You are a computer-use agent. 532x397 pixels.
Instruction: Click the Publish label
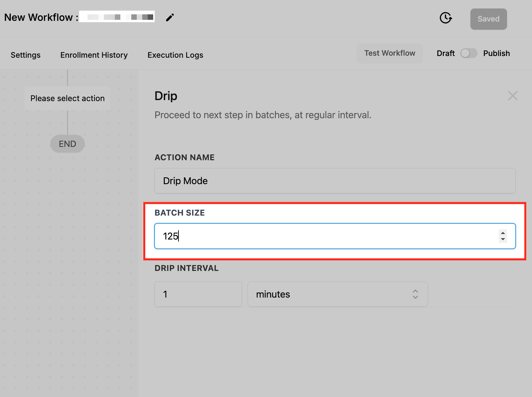(496, 53)
